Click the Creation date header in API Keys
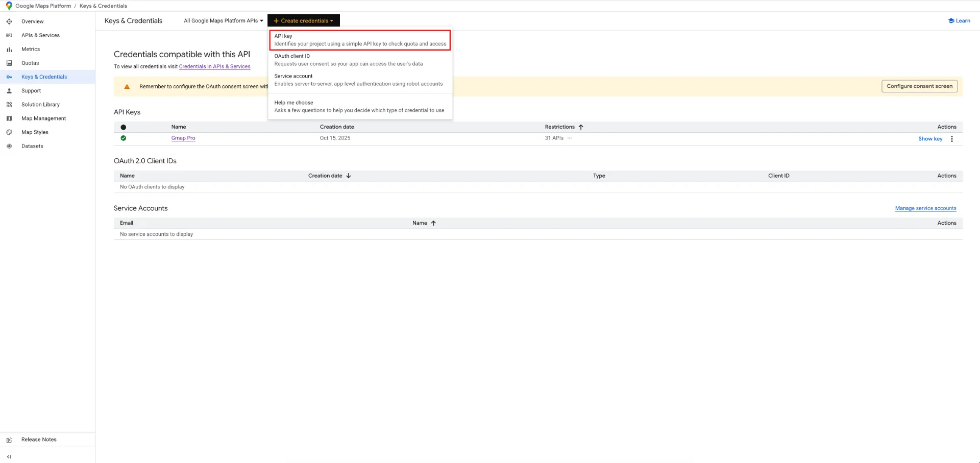Viewport: 980px width, 463px height. pos(337,127)
